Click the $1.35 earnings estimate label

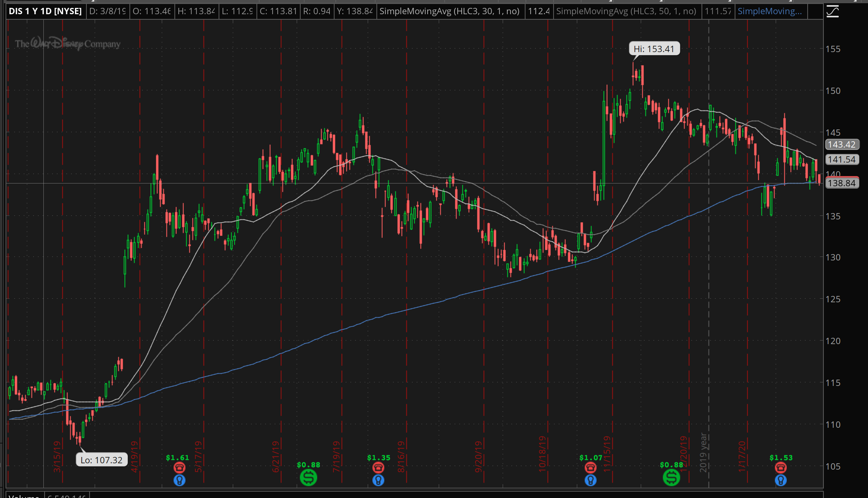click(379, 458)
